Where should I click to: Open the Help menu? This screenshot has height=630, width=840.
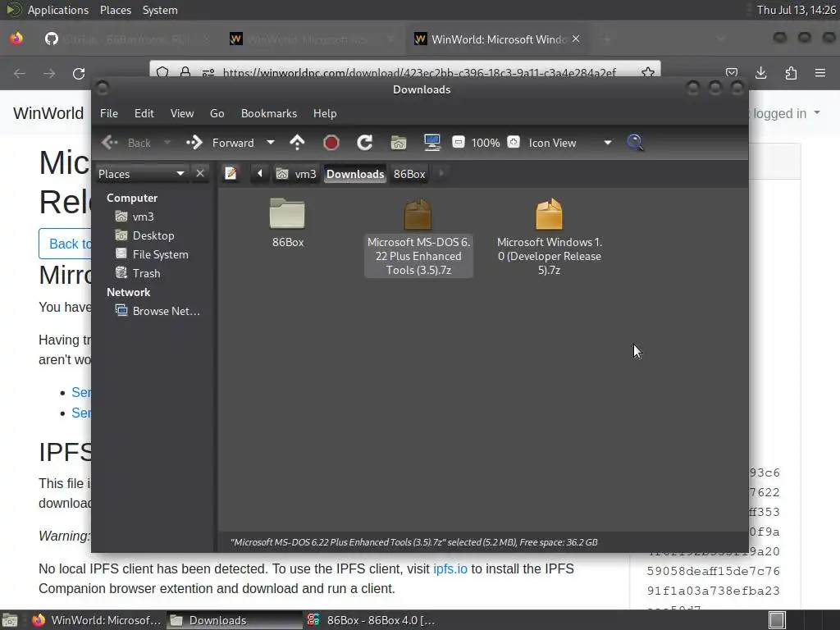point(325,113)
